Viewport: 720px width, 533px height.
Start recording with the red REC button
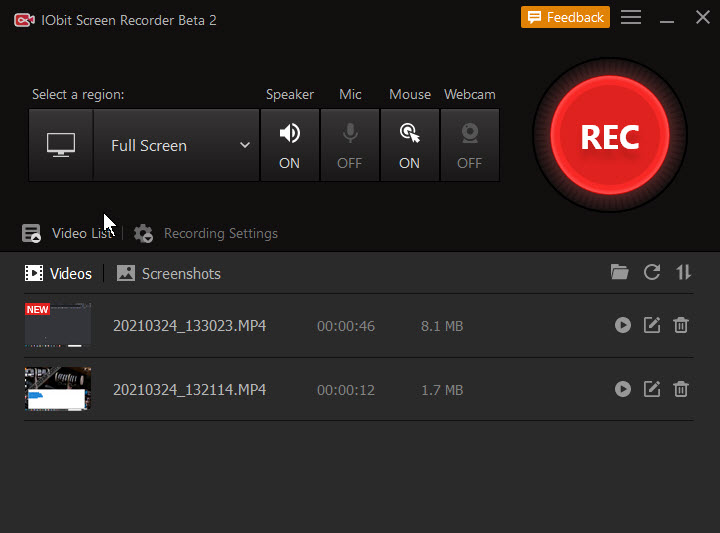click(x=609, y=135)
